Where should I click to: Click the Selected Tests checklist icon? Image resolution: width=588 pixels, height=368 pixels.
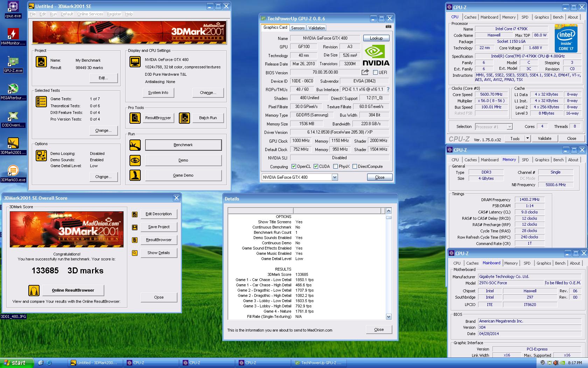point(41,102)
